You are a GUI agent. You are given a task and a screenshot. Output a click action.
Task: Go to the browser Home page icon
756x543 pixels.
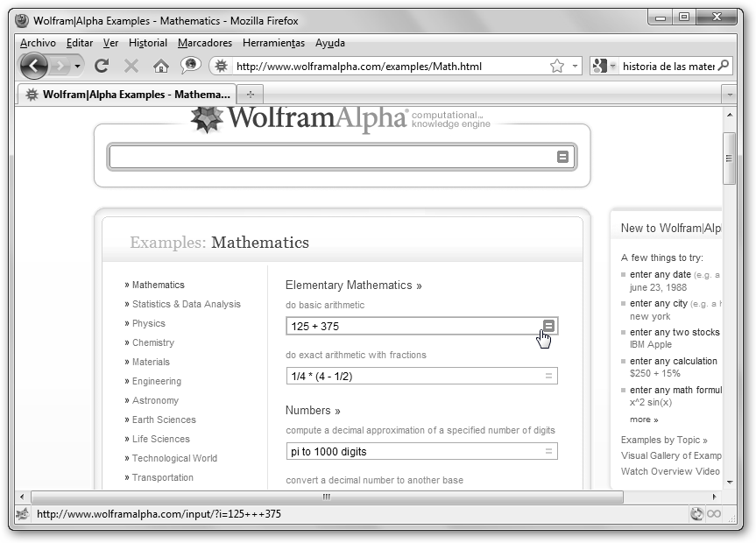coord(160,66)
